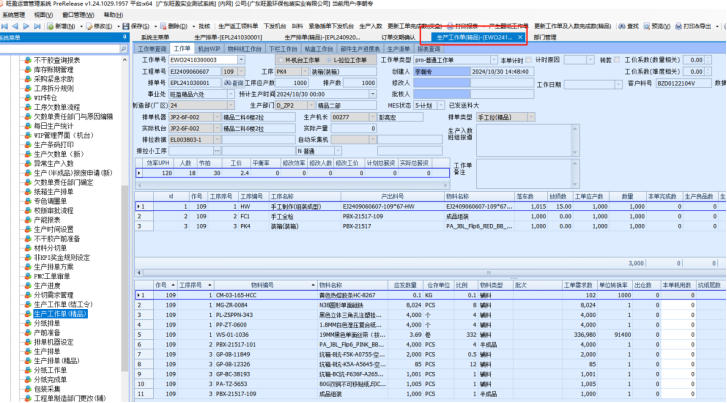The image size is (727, 403).
Task: Click the 排产数 input field
Action: [360, 83]
